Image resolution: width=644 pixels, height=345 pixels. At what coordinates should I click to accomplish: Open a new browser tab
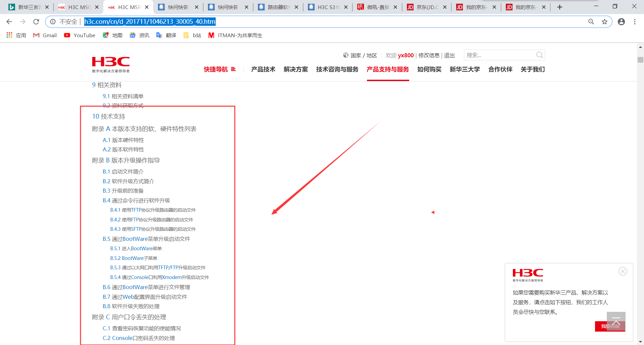559,7
